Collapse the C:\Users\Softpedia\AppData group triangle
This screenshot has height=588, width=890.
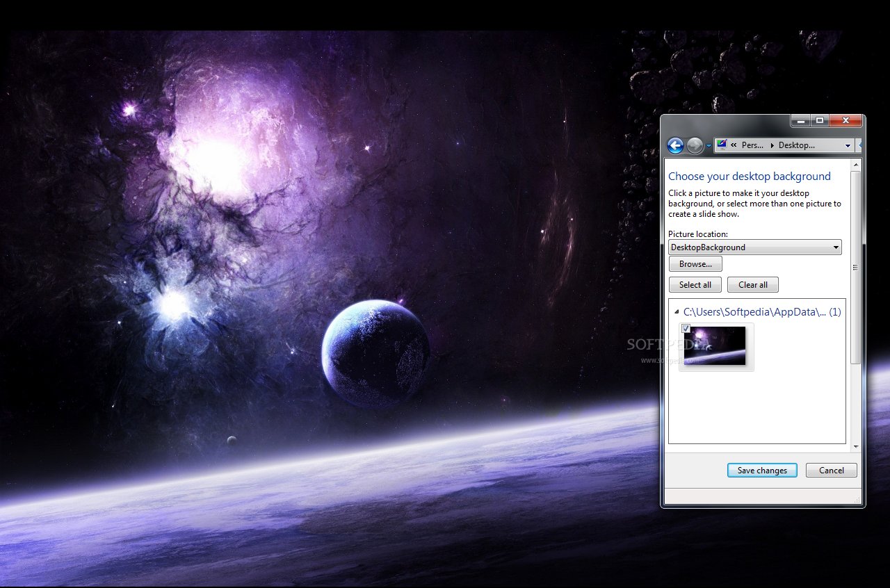677,312
